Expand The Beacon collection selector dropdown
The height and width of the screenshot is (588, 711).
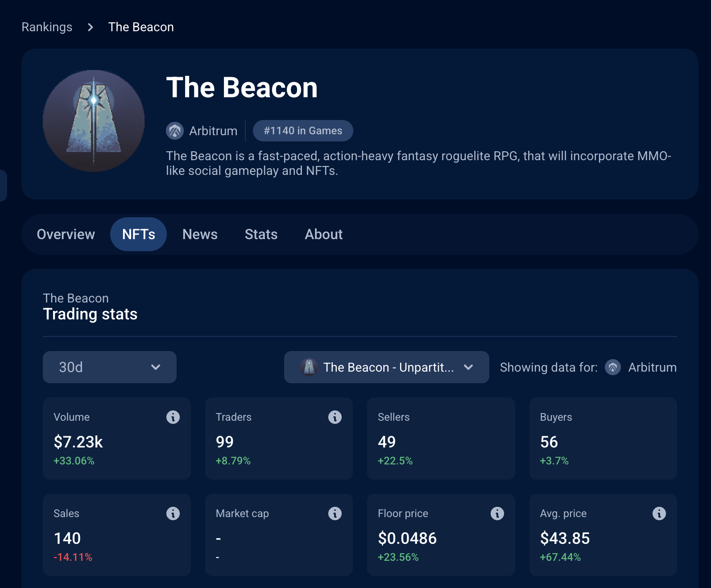pos(386,367)
